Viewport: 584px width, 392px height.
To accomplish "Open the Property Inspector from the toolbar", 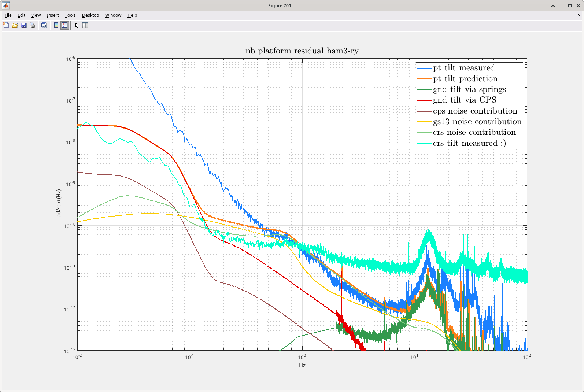I will click(85, 25).
